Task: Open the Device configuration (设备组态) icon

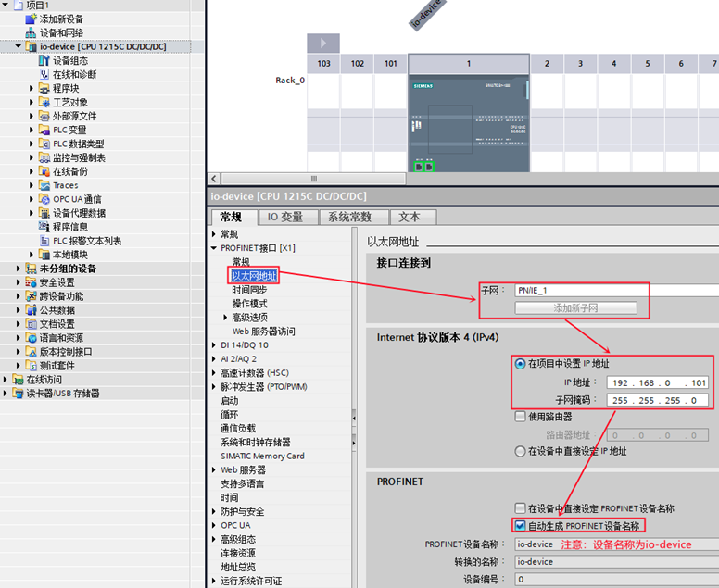Action: tap(44, 60)
